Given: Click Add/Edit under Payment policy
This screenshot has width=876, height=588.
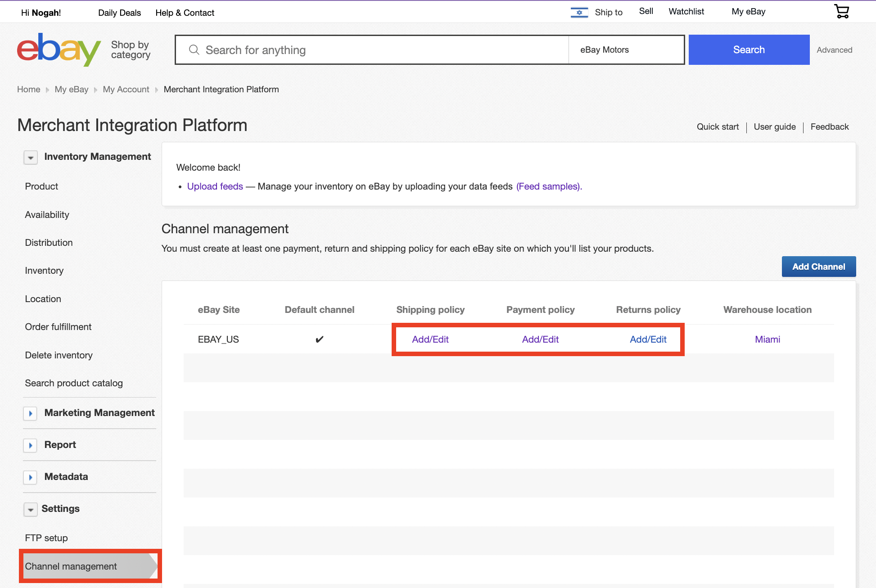Looking at the screenshot, I should click(x=540, y=339).
